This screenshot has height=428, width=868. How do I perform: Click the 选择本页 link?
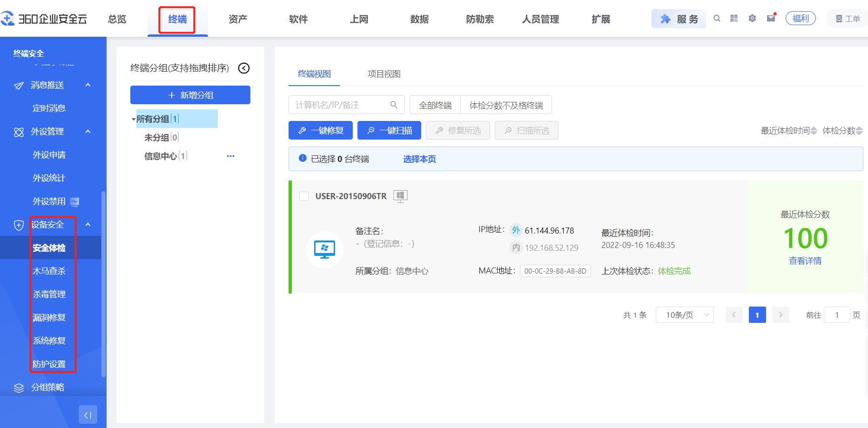419,159
